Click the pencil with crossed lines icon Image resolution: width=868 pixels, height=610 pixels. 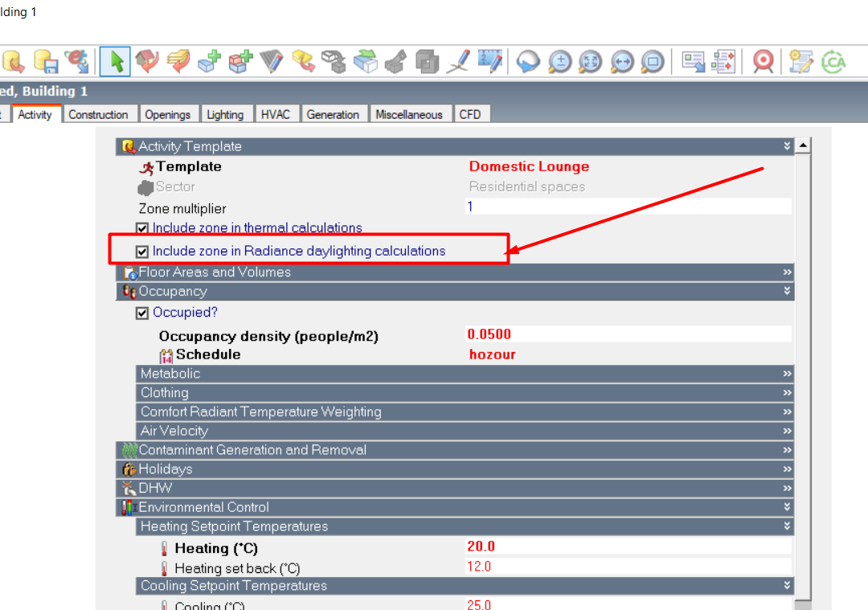coord(459,61)
